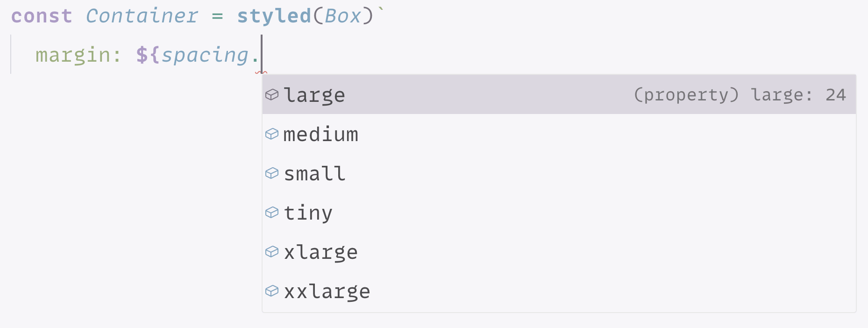Click the cube icon beside xlarge suggestion
This screenshot has height=328, width=868.
(272, 252)
